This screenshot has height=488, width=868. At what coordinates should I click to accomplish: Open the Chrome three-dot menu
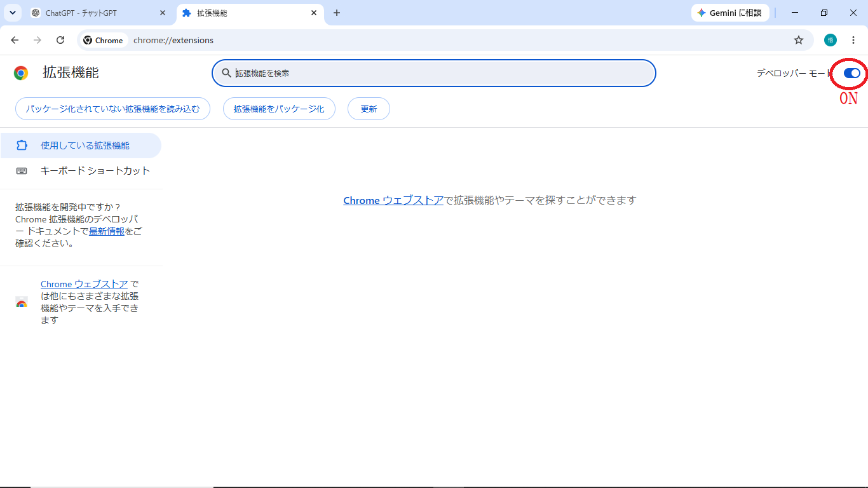coord(853,40)
